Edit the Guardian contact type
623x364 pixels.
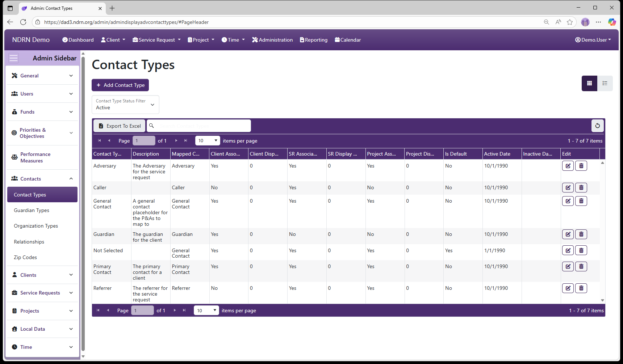tap(568, 234)
